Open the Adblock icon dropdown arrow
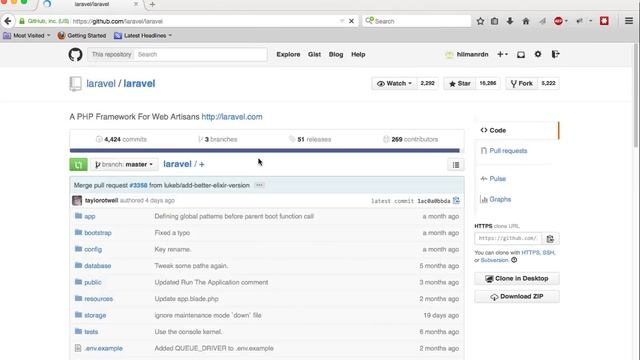The image size is (640, 360). (566, 21)
